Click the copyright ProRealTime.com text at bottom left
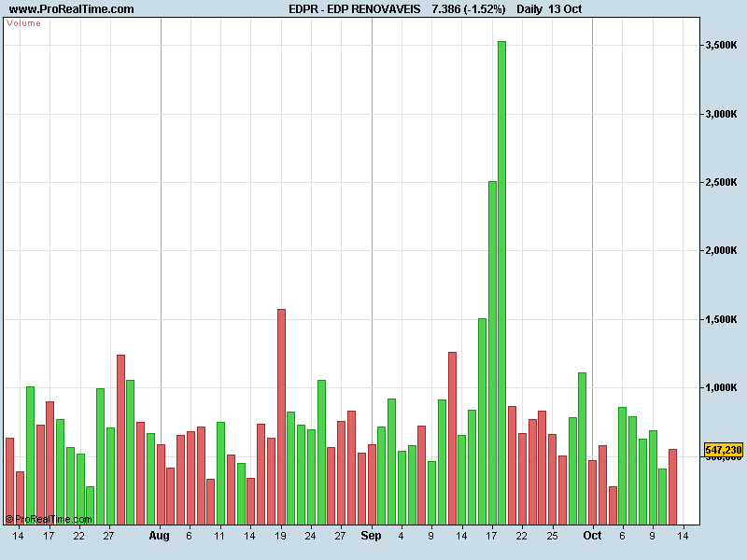 49,519
